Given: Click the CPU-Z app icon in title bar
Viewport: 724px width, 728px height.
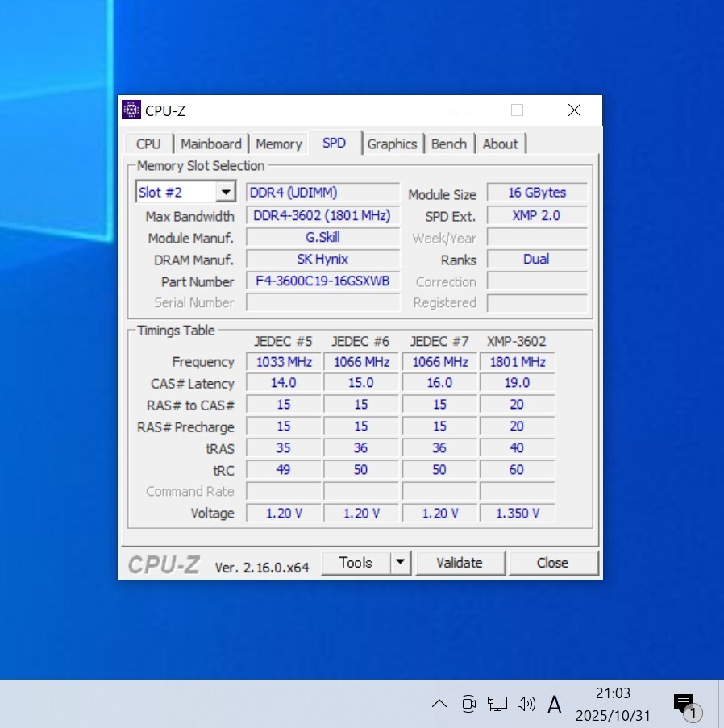Looking at the screenshot, I should (131, 110).
